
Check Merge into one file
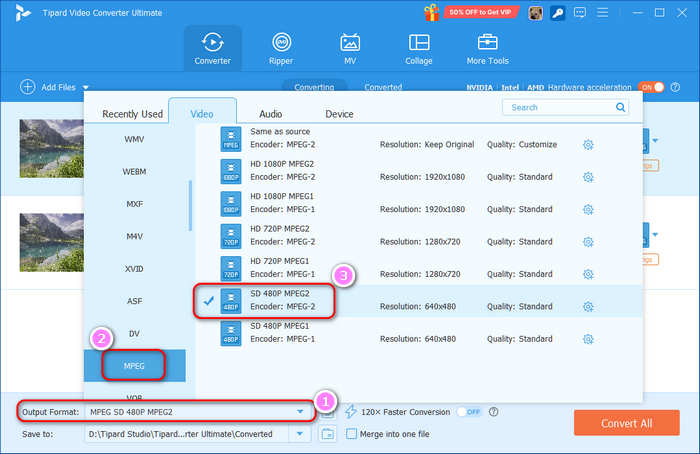(351, 433)
